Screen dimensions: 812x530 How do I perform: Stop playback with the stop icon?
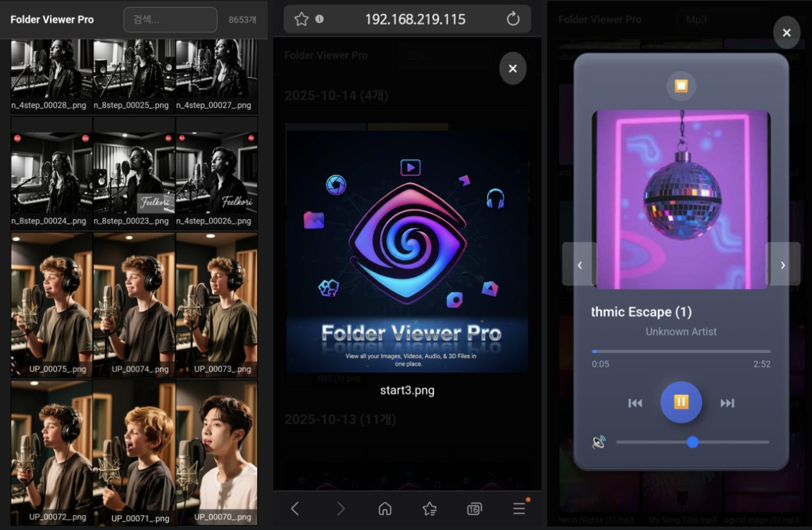tap(681, 86)
